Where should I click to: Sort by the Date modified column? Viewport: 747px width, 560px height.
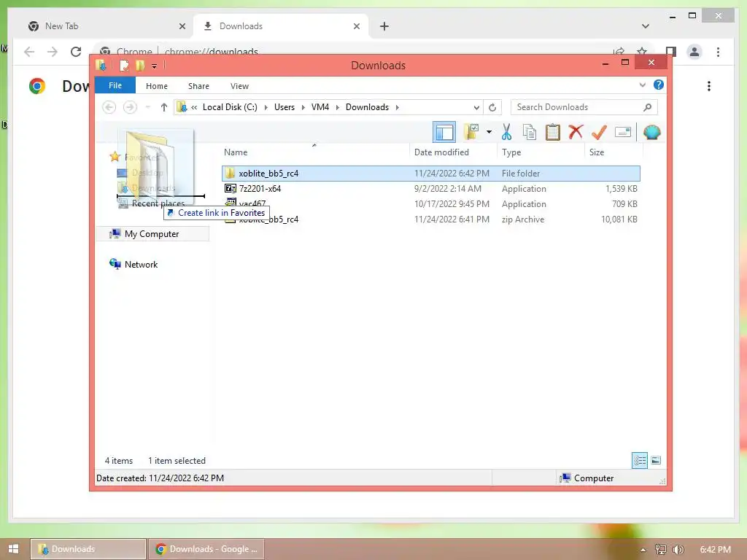coord(453,152)
